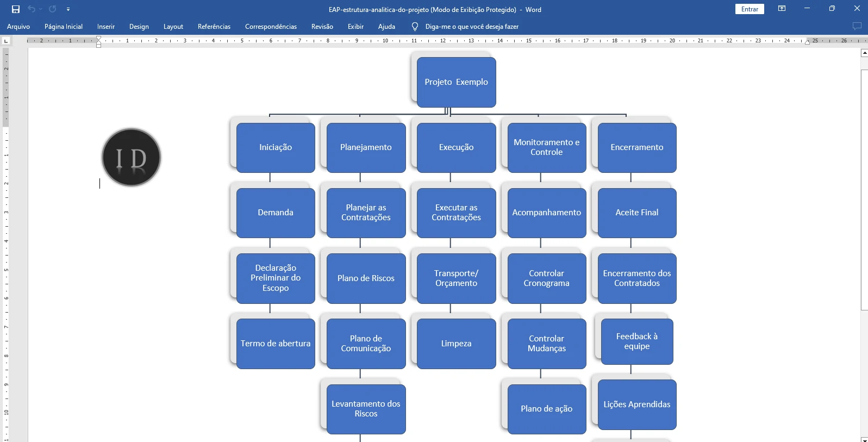Viewport: 868px width, 442px height.
Task: Click the Redo icon in the title bar
Action: point(53,9)
